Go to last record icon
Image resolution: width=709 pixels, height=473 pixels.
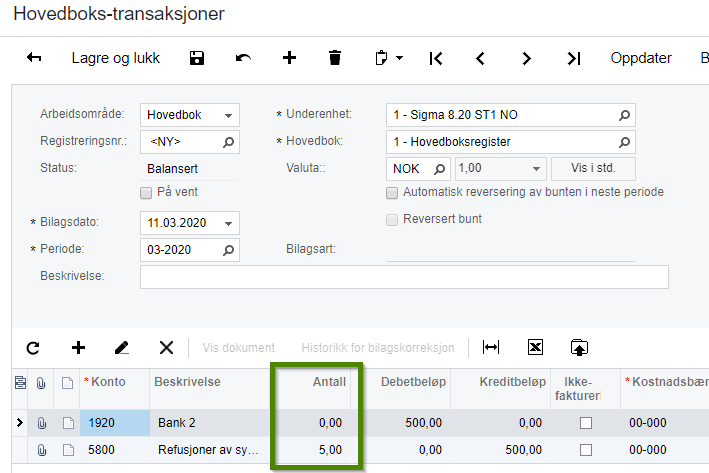[573, 58]
